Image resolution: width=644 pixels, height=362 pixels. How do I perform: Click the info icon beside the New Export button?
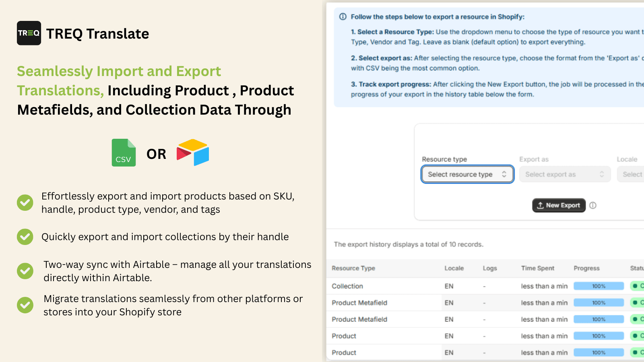coord(593,206)
